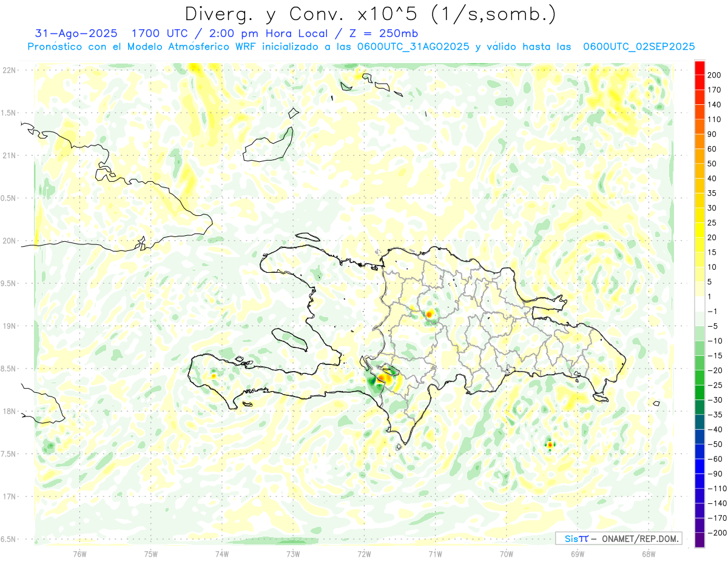
Task: Click the '1700 UTC' time text
Action: coord(160,33)
